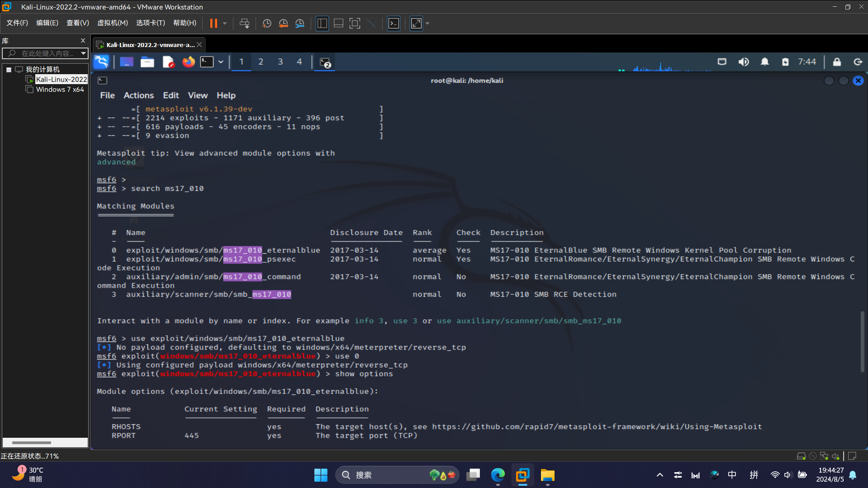Open the 查看(V) menu
This screenshot has height=488, width=868.
click(78, 23)
